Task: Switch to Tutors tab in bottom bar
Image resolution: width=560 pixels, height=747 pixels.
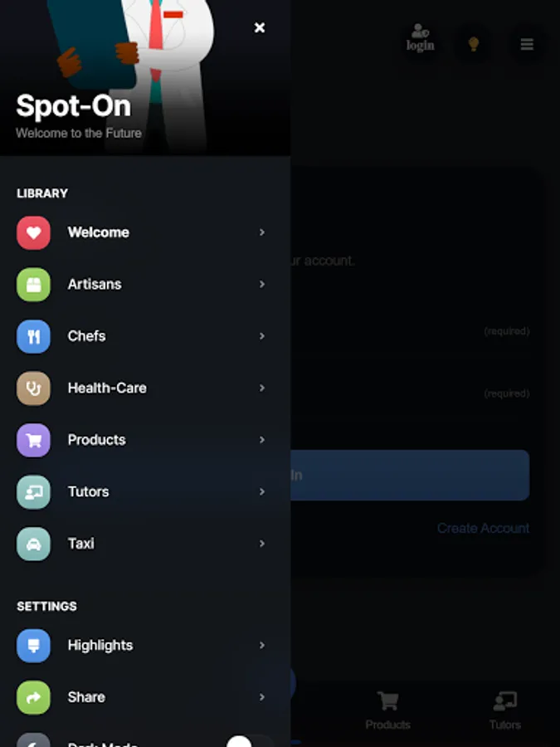Action: [x=505, y=710]
